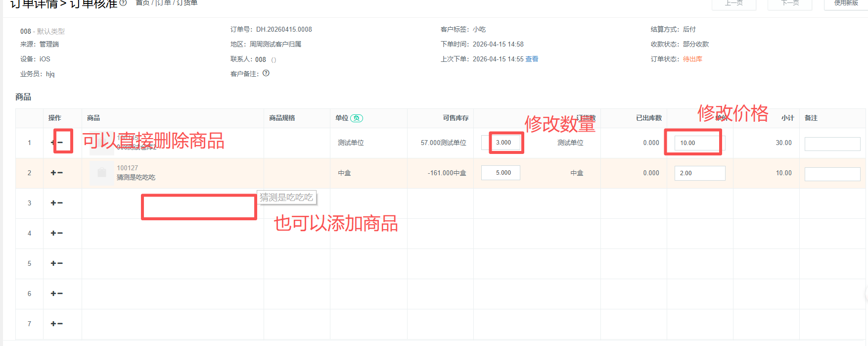Click the green 负 badge in 单位 header
The height and width of the screenshot is (346, 868).
click(x=357, y=118)
